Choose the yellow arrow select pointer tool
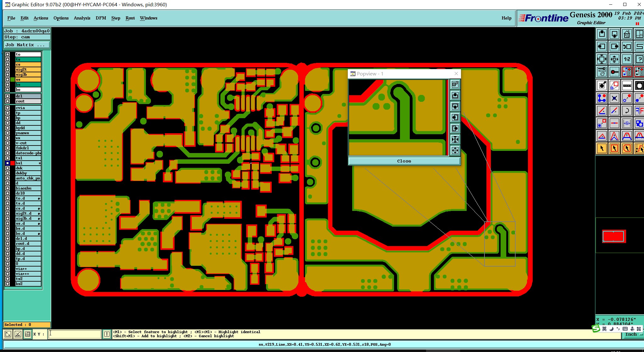The image size is (644, 352). (x=602, y=148)
